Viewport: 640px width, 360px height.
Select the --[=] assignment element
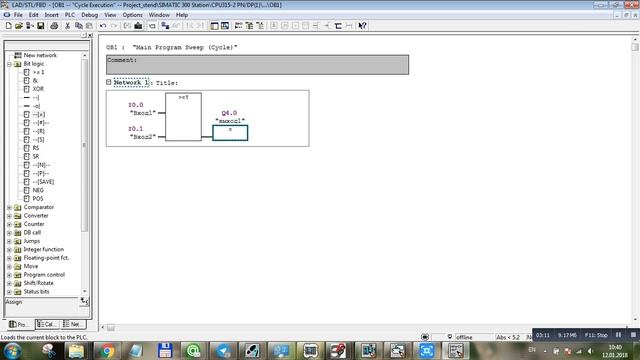click(39, 114)
